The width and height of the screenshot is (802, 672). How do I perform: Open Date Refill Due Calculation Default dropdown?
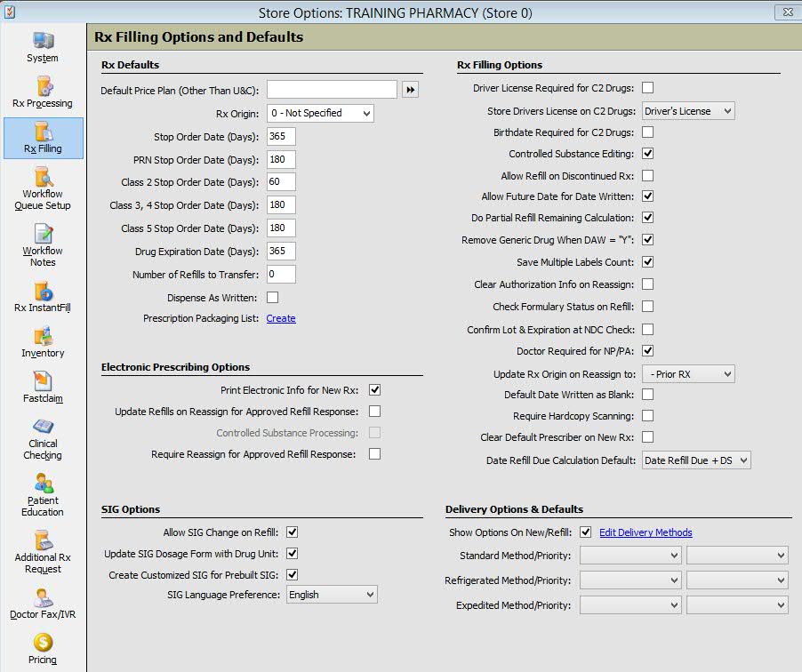tap(696, 460)
